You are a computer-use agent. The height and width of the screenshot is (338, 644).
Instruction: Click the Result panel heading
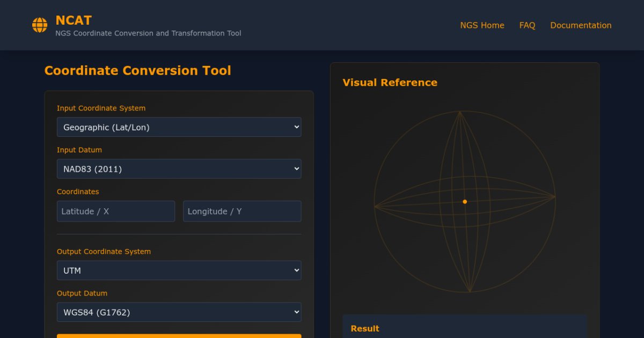tap(365, 328)
